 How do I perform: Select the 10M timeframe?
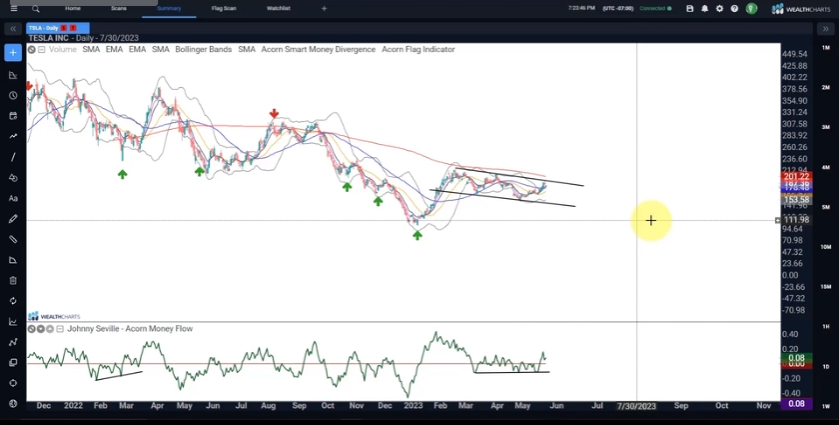point(826,247)
